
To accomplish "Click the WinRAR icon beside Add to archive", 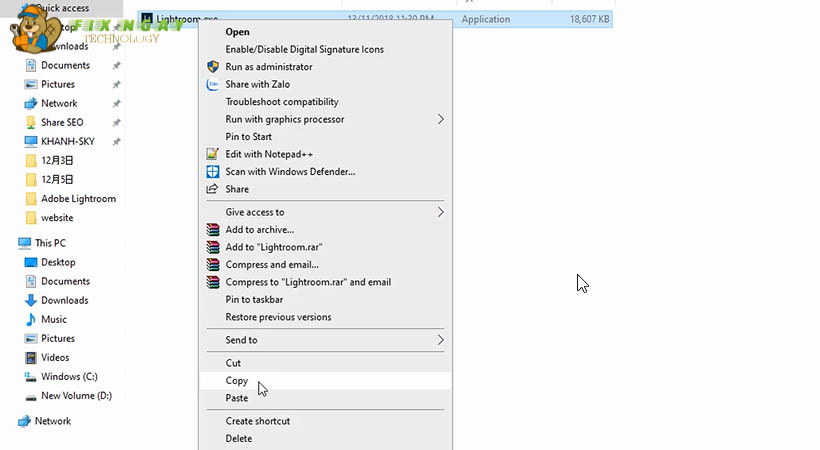I will tap(212, 230).
